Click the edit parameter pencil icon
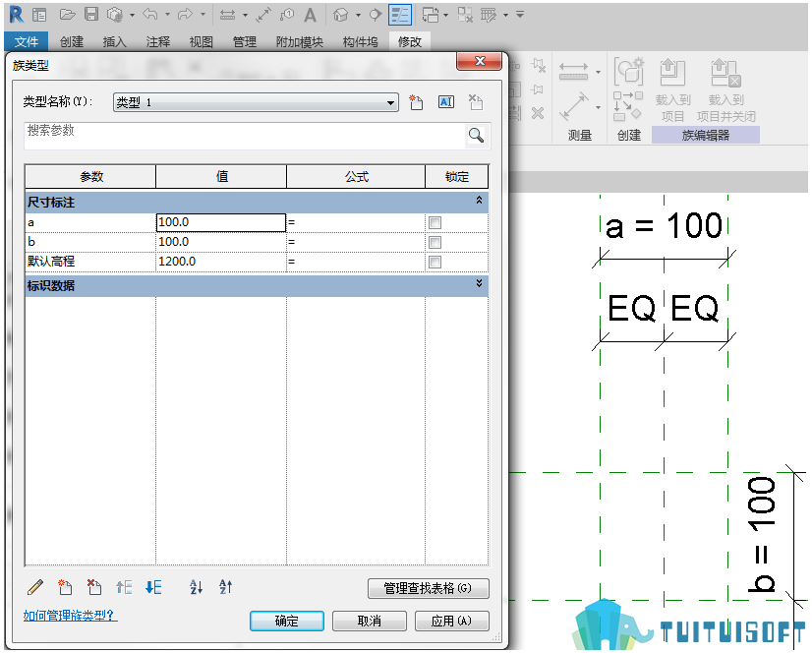The height and width of the screenshot is (653, 812). [x=35, y=587]
